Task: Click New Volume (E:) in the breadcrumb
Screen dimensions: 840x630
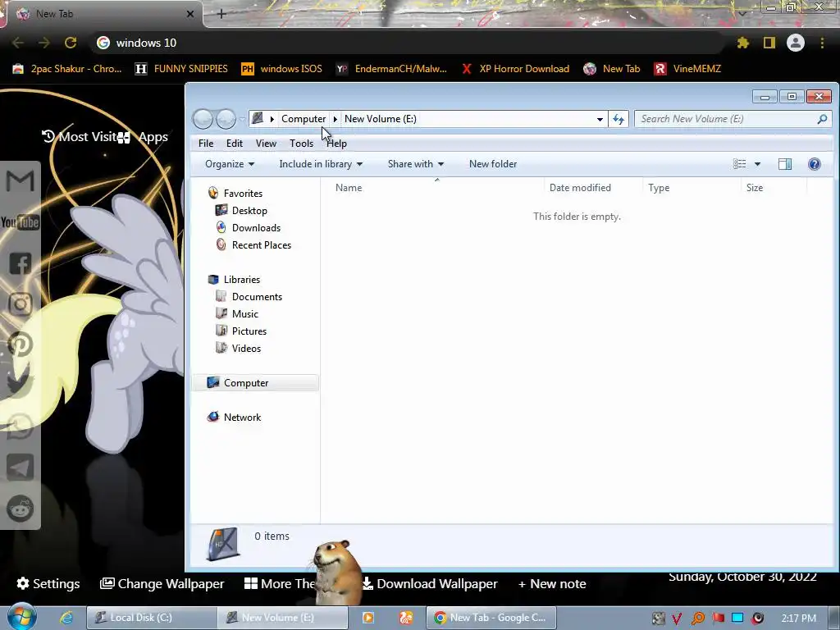Action: tap(381, 119)
